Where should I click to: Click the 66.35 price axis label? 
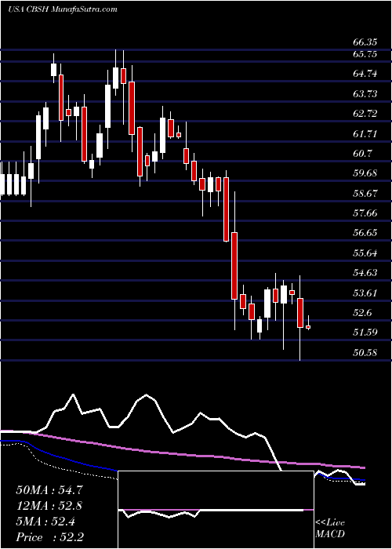(x=365, y=42)
